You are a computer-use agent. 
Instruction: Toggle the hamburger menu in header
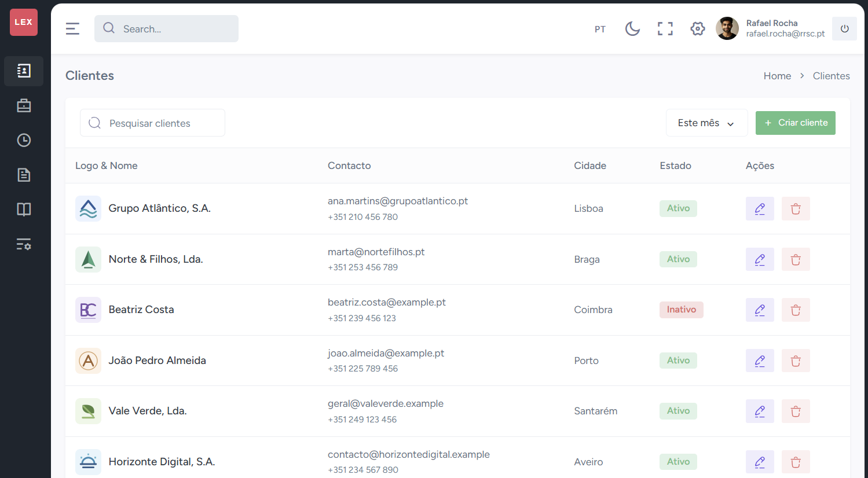(x=72, y=28)
